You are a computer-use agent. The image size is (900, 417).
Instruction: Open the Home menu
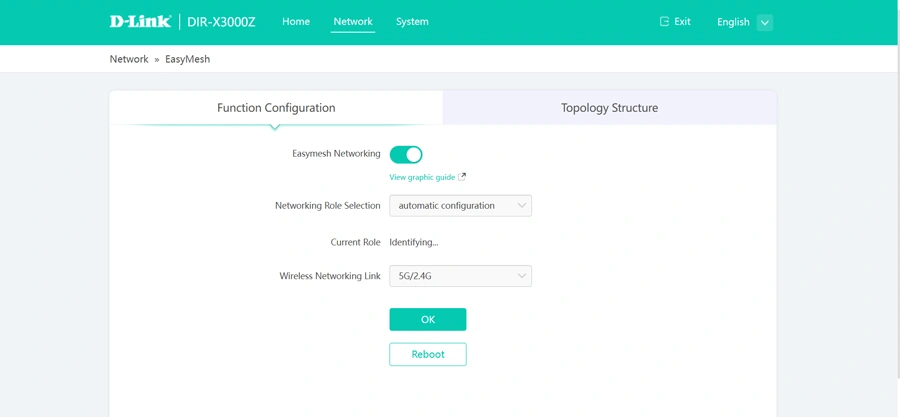(x=296, y=22)
